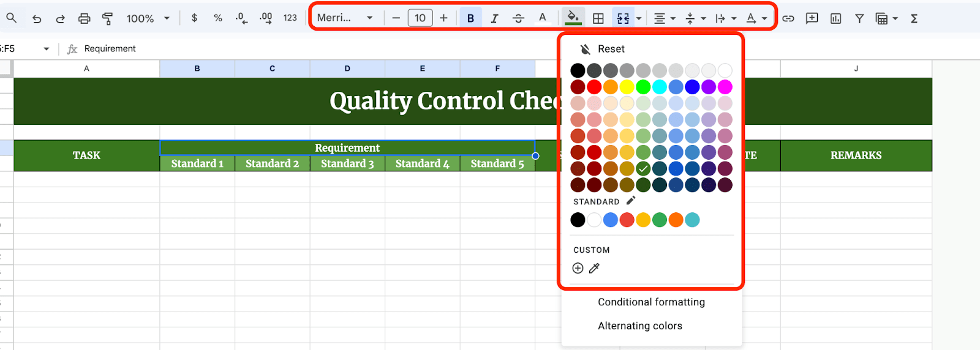Viewport: 980px width, 350px height.
Task: Increase font size with plus button
Action: click(443, 18)
